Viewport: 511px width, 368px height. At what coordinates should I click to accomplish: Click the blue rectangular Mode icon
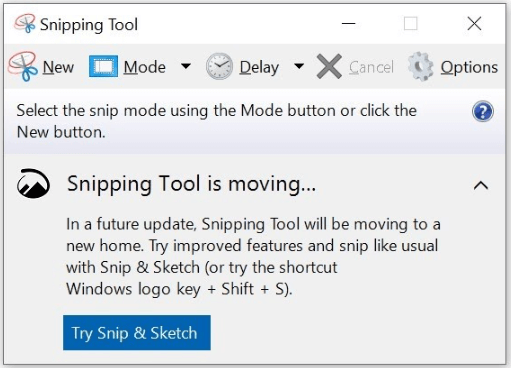point(103,66)
